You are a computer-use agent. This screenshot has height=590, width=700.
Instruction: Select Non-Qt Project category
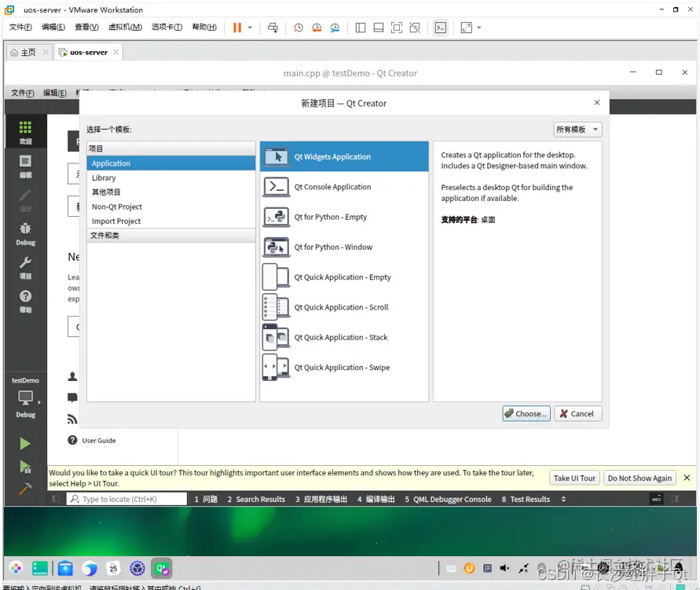click(x=171, y=207)
